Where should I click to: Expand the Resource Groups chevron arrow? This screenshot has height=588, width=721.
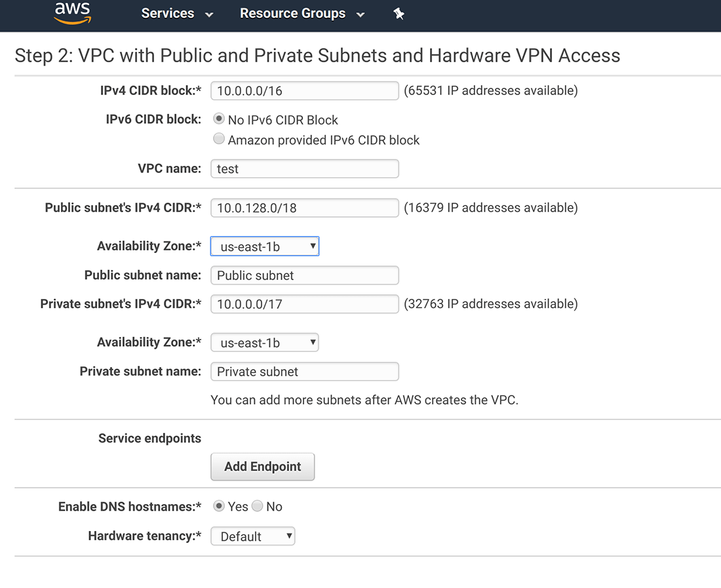(x=360, y=14)
